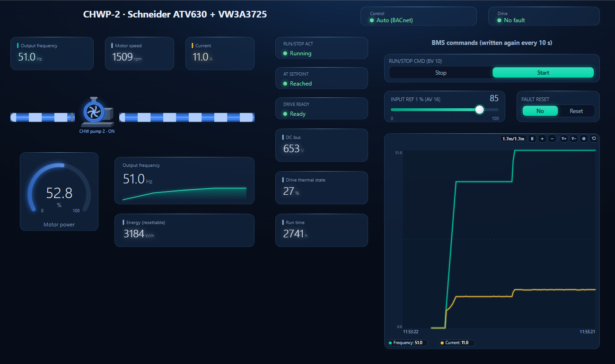Screen dimensions: 615x364
Task: Open the trend chart settings gear
Action: (584, 139)
